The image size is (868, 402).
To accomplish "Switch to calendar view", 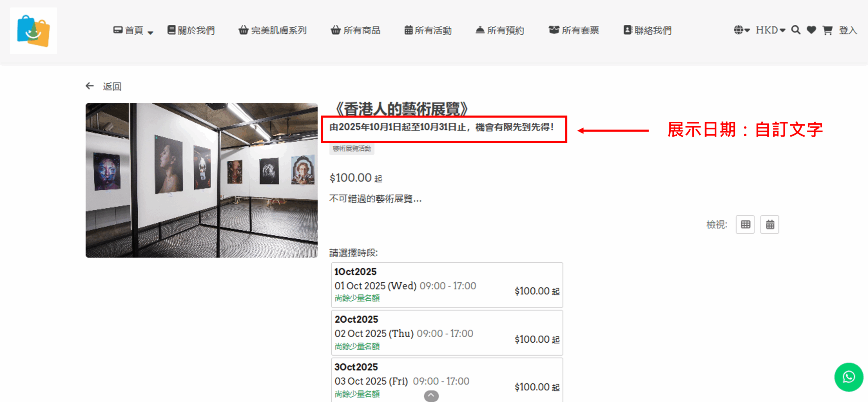I will click(x=770, y=224).
